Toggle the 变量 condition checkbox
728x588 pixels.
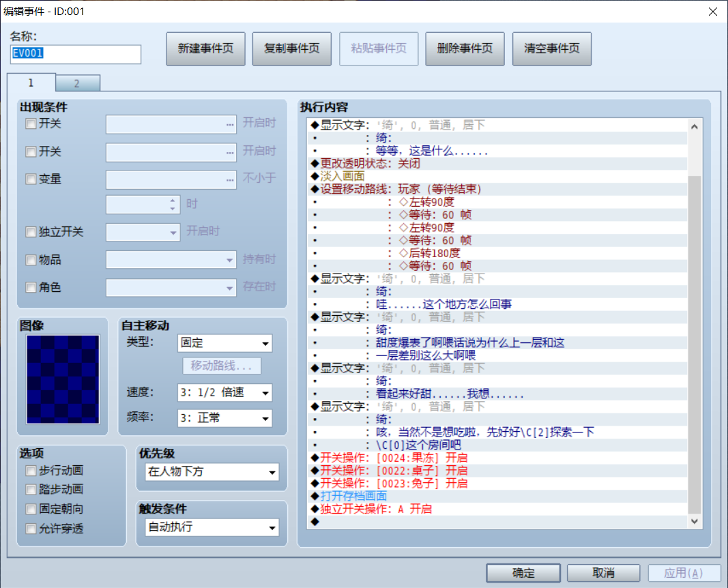tap(31, 179)
